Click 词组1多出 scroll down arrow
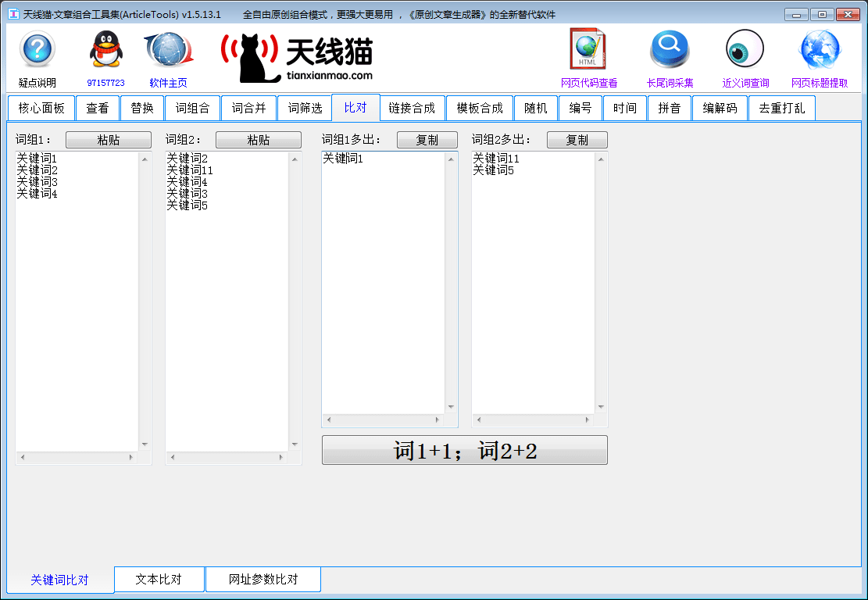Viewport: 868px width, 600px height. click(x=451, y=407)
